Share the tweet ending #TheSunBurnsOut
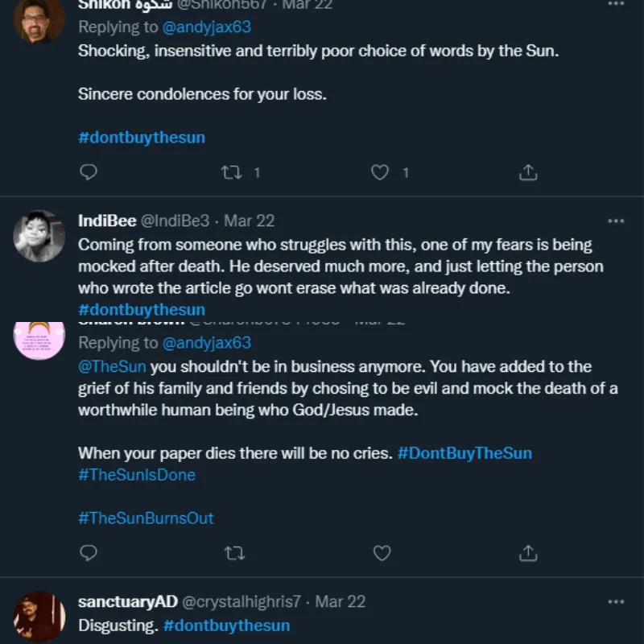 tap(528, 553)
